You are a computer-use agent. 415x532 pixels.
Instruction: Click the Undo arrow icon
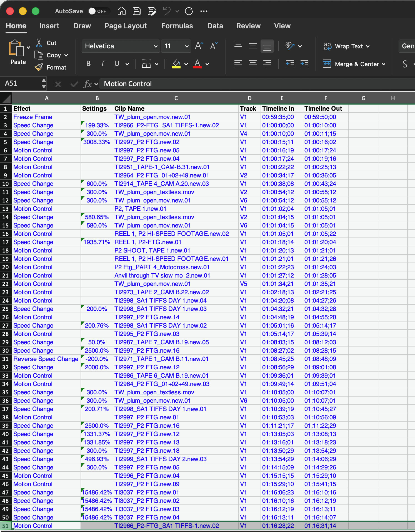pos(167,11)
